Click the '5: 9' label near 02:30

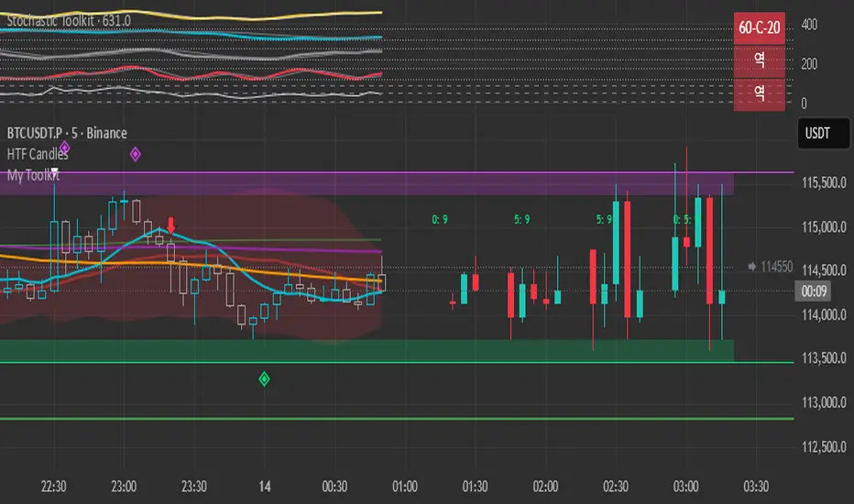click(604, 220)
